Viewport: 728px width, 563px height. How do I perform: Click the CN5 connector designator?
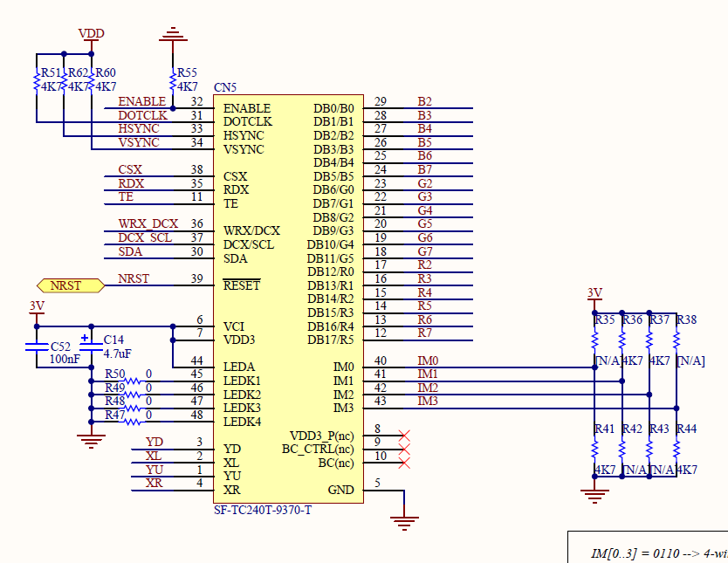225,87
